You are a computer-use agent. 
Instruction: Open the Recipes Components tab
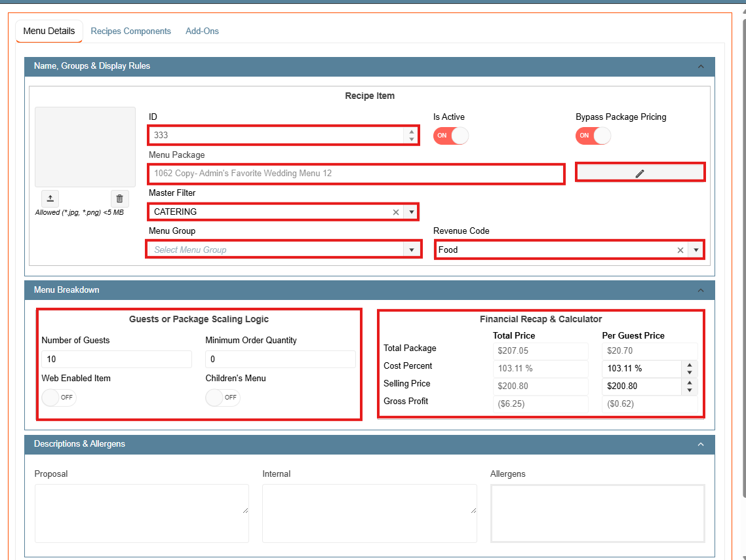(x=131, y=31)
